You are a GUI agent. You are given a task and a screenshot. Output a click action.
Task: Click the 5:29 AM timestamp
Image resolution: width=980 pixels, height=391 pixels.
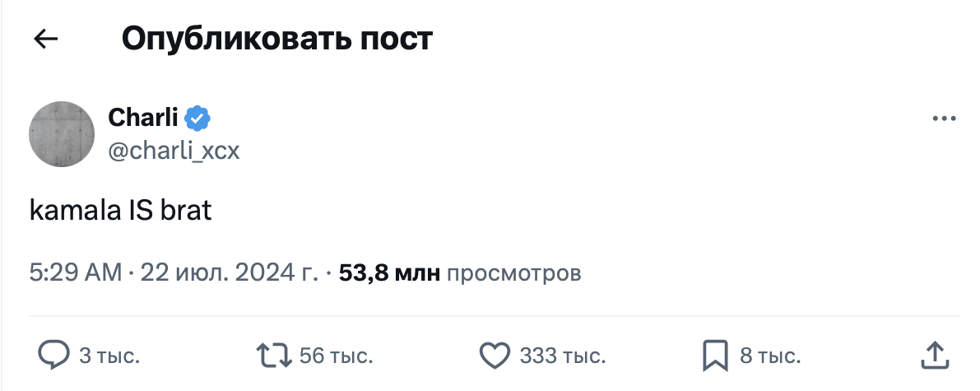click(75, 272)
